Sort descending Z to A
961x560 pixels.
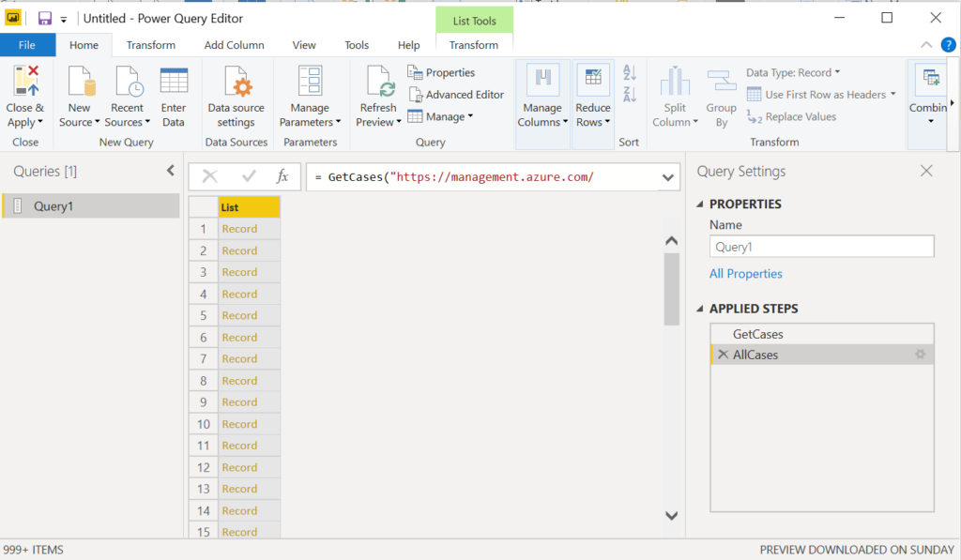[x=630, y=95]
